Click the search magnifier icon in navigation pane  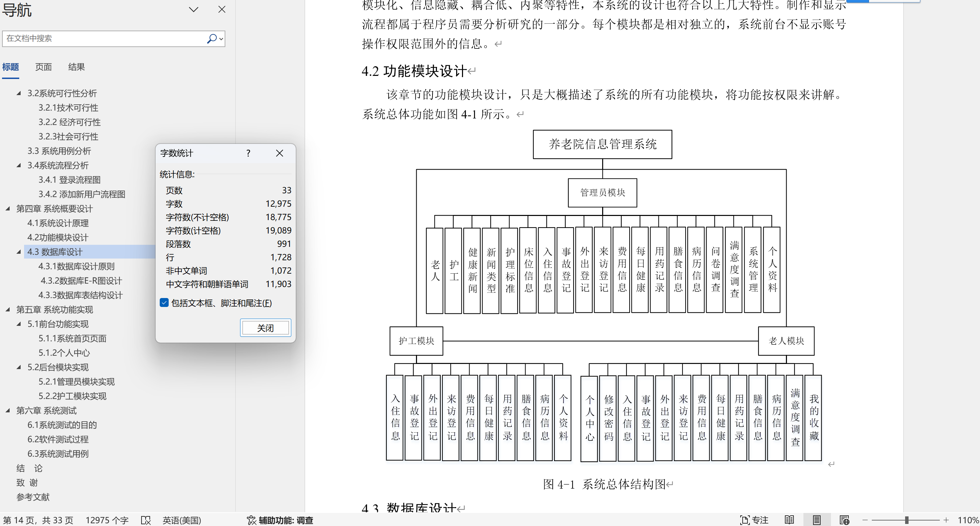pos(212,38)
